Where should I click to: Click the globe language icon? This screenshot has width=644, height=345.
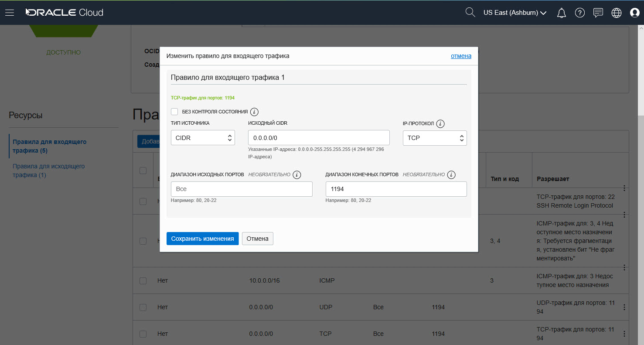tap(616, 13)
